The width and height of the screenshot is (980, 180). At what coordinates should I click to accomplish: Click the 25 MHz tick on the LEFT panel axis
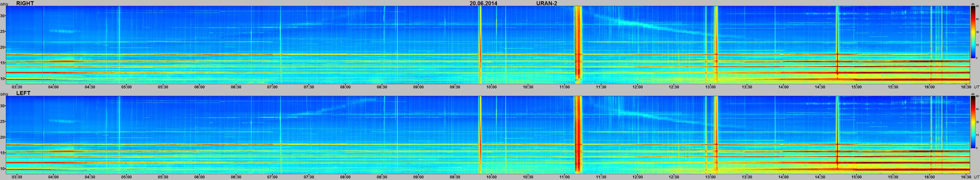3,121
